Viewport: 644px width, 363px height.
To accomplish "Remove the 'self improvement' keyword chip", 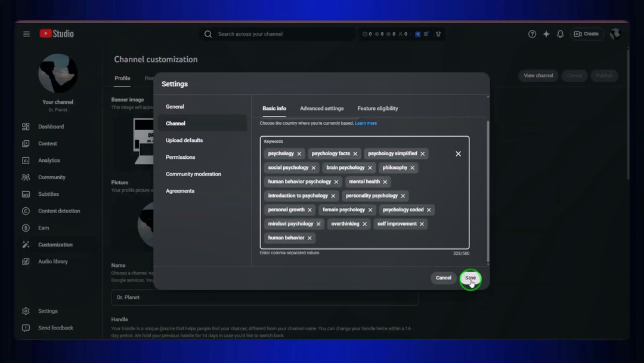I will pyautogui.click(x=422, y=224).
